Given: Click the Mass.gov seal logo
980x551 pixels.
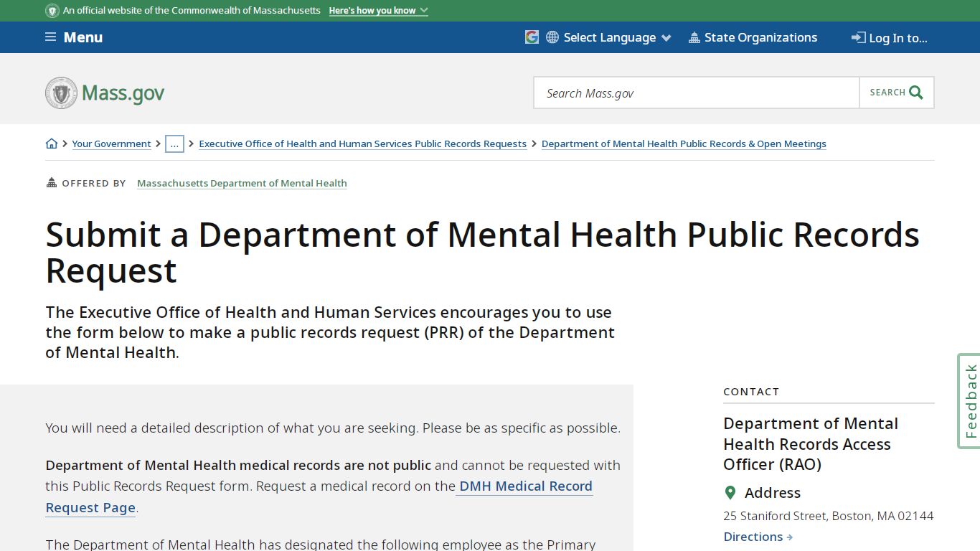Looking at the screenshot, I should click(x=61, y=93).
